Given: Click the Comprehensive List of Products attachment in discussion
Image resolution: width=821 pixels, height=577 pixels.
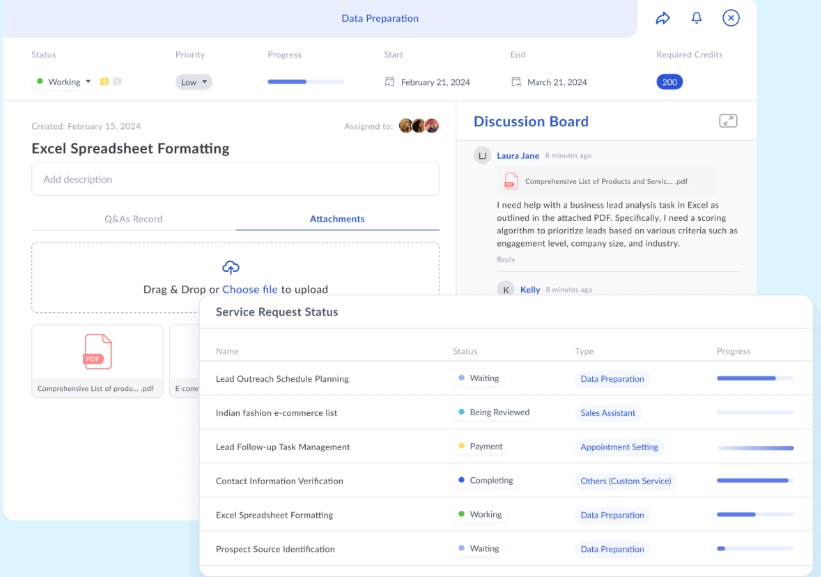Looking at the screenshot, I should point(606,181).
